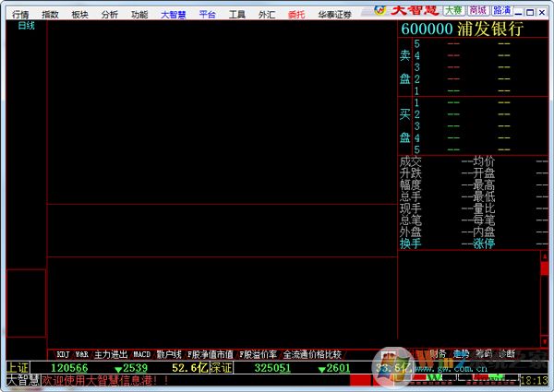Open the red 委托 menu

[296, 15]
